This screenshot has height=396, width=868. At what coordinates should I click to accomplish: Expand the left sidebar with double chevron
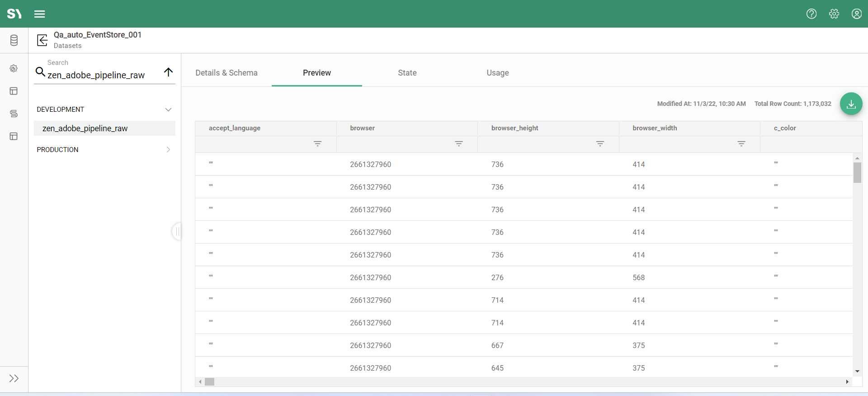(14, 378)
